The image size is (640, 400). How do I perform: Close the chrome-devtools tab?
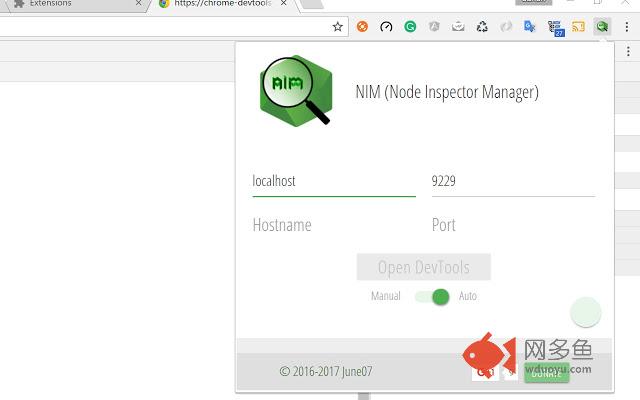(x=284, y=3)
